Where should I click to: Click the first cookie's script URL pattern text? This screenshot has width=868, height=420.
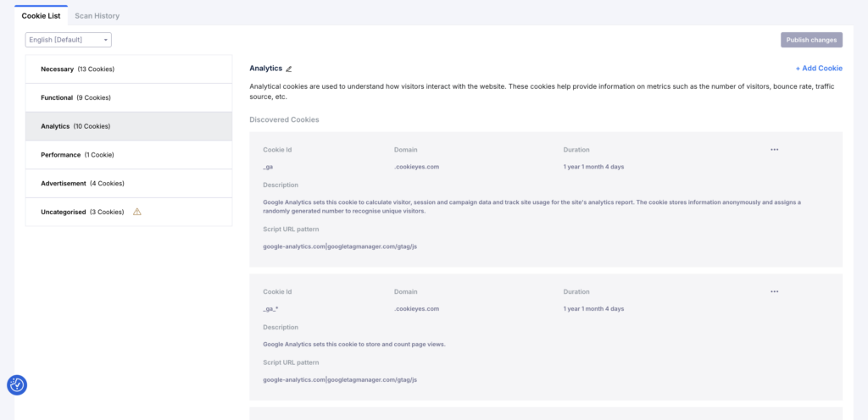(340, 246)
